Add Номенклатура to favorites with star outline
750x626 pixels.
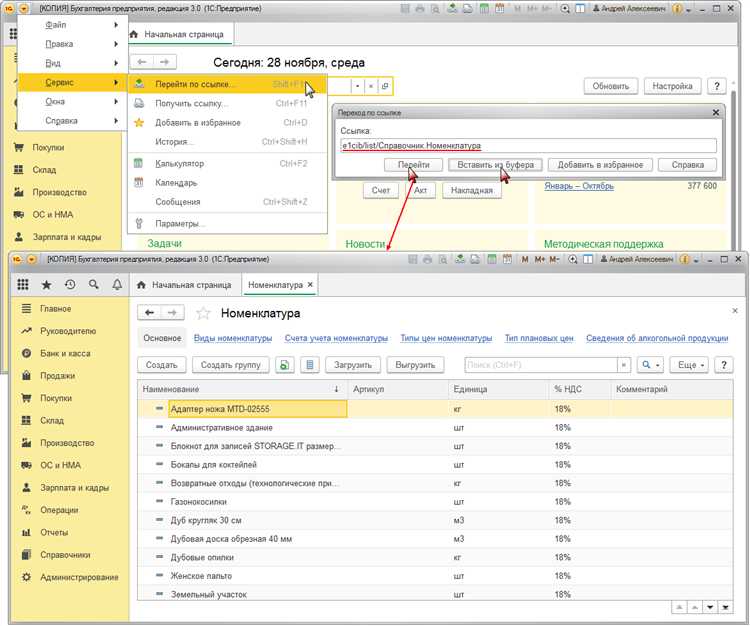(x=203, y=313)
